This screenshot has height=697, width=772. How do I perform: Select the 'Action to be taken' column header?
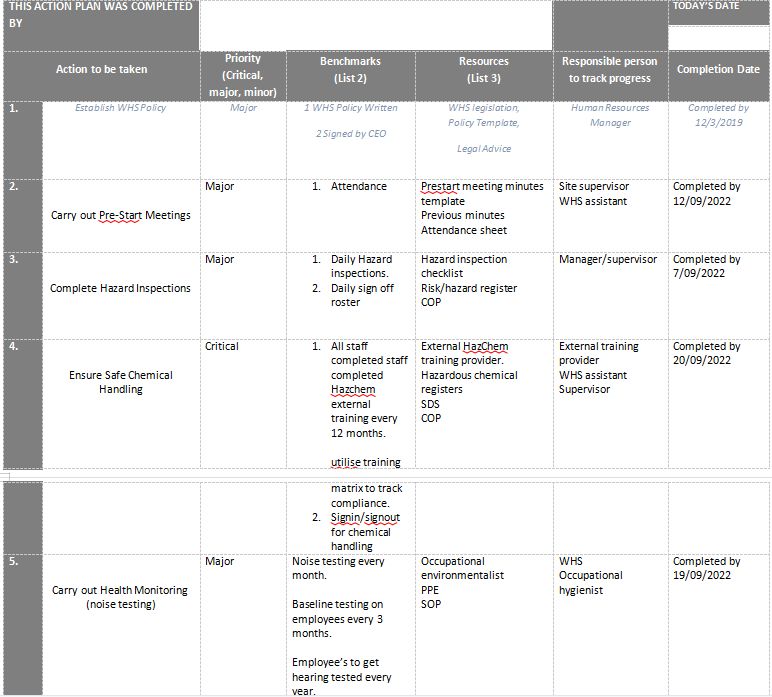tap(101, 69)
